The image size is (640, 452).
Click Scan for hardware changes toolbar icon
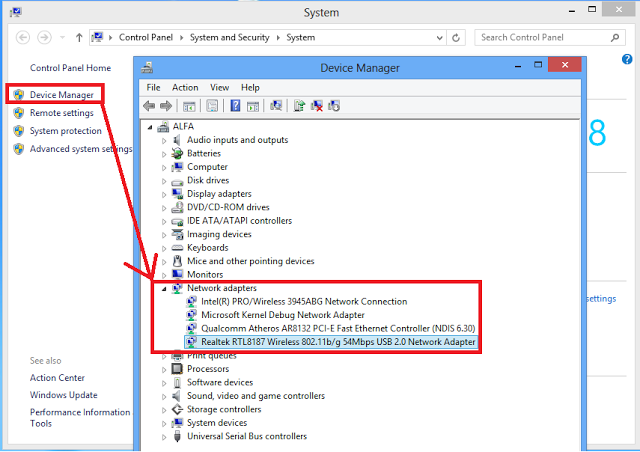pos(276,106)
